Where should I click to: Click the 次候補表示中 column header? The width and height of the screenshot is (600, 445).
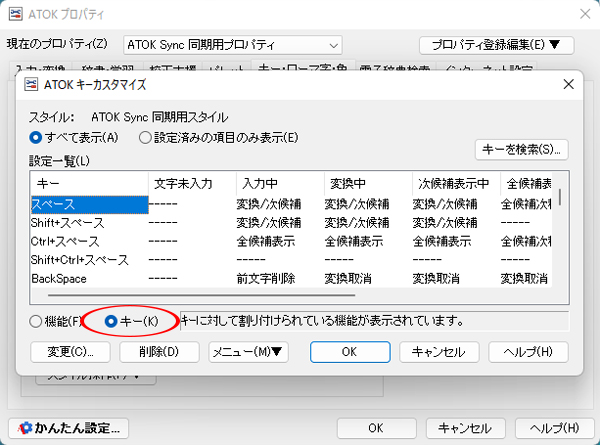point(456,184)
